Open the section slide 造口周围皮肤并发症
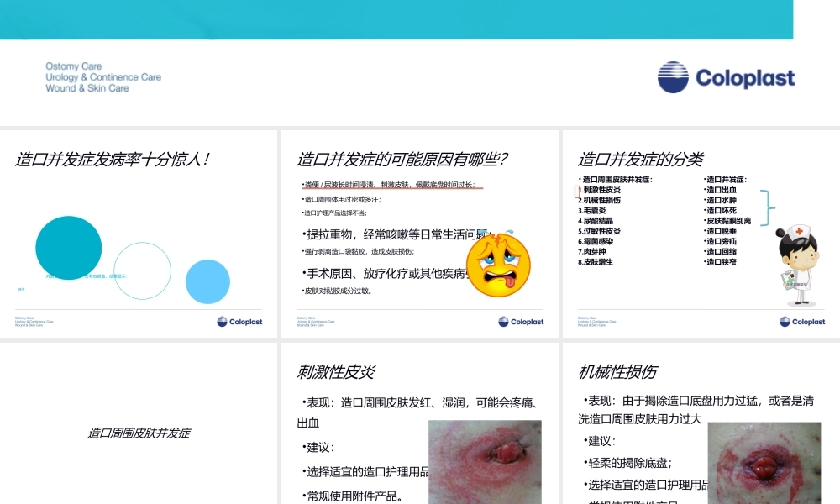The image size is (840, 504). coord(139,423)
